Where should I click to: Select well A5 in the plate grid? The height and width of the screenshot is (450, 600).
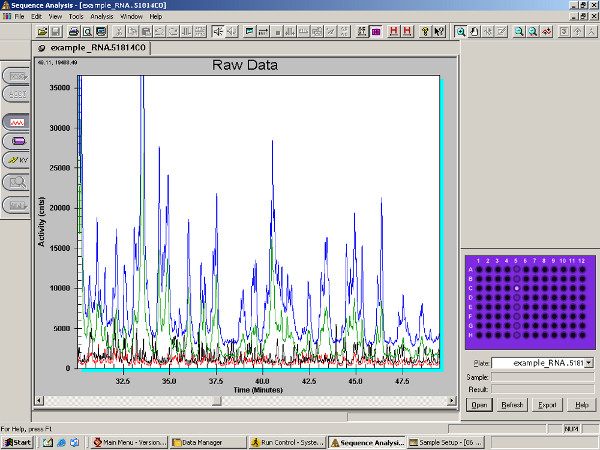516,269
